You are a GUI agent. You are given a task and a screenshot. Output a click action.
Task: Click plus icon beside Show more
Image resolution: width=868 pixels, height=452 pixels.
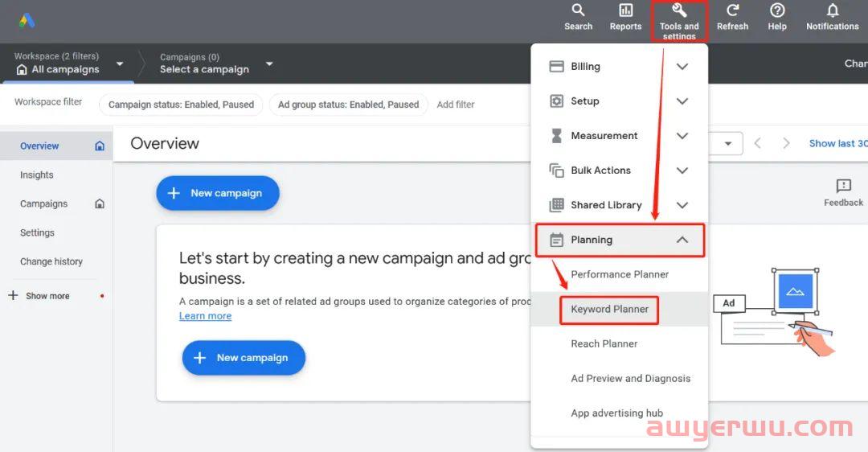pos(14,295)
